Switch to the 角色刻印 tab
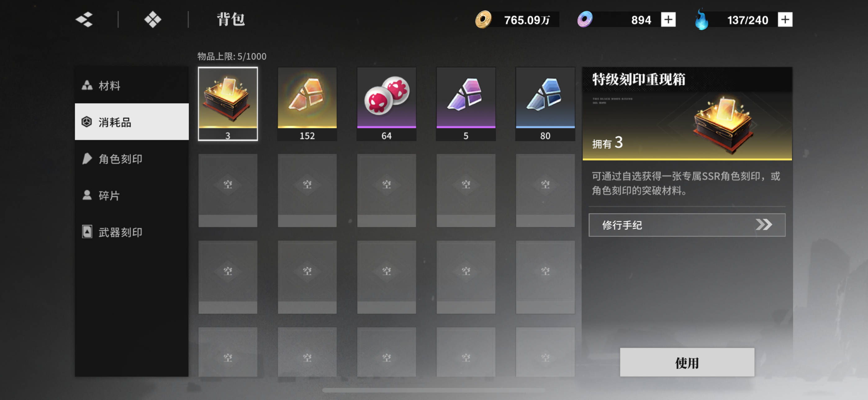 (132, 158)
